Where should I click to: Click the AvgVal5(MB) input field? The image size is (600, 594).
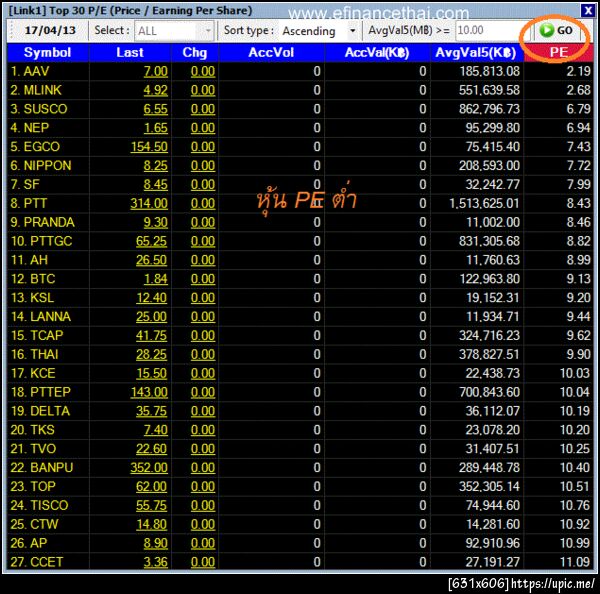point(492,31)
